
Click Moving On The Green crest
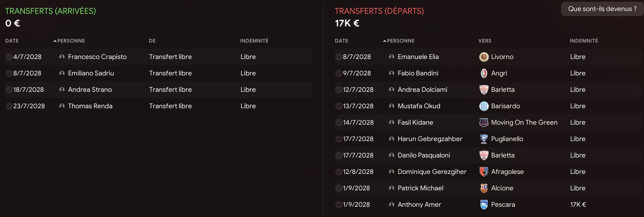coord(484,123)
